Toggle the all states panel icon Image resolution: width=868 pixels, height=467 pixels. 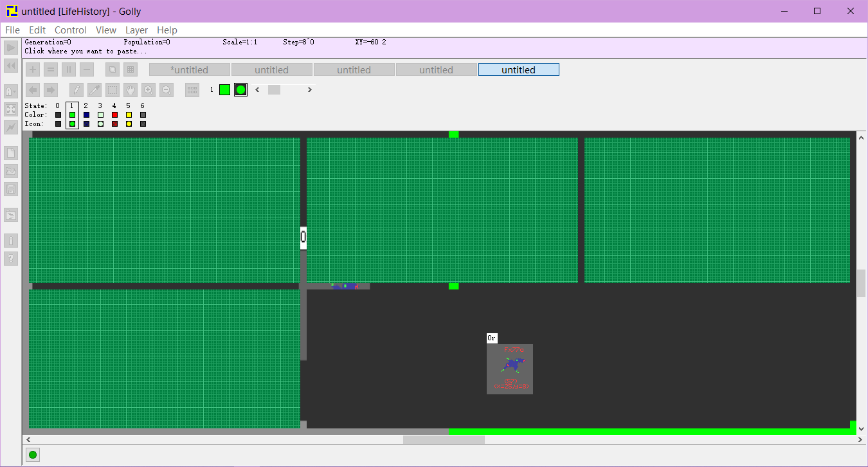pos(192,90)
